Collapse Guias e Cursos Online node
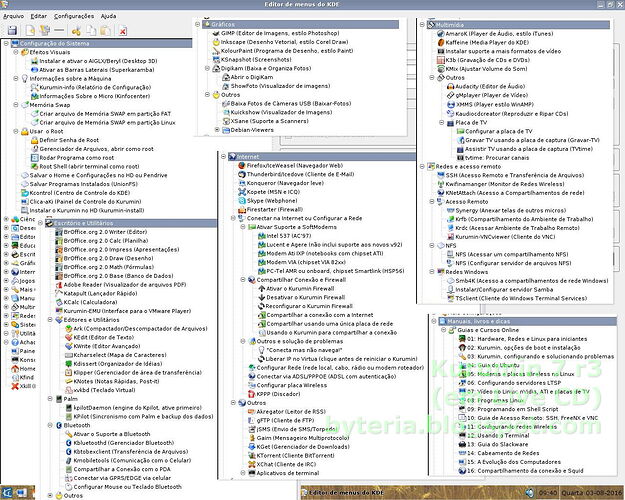This screenshot has height=500, width=625. (x=444, y=330)
